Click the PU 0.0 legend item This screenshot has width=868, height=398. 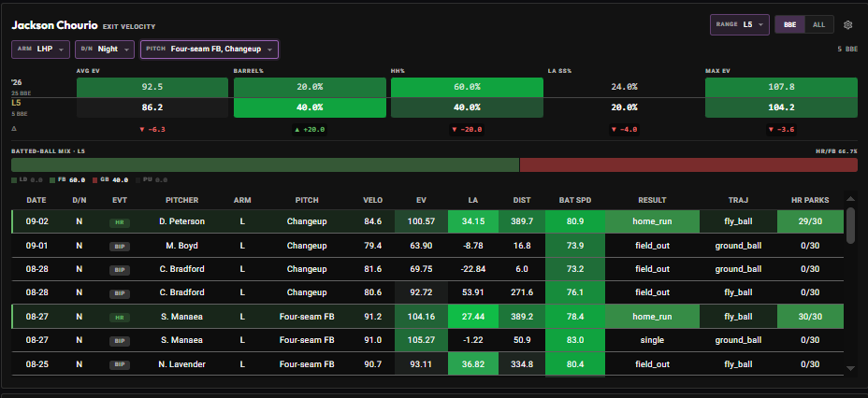click(x=152, y=180)
